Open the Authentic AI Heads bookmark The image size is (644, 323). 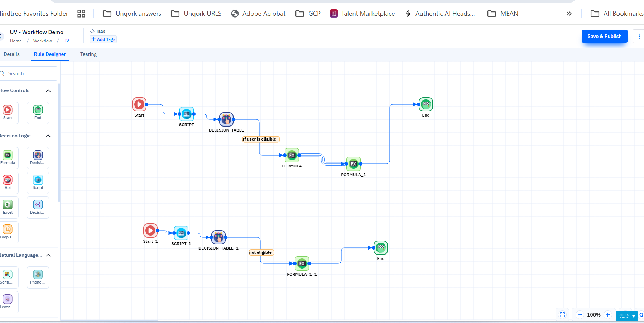click(x=439, y=14)
